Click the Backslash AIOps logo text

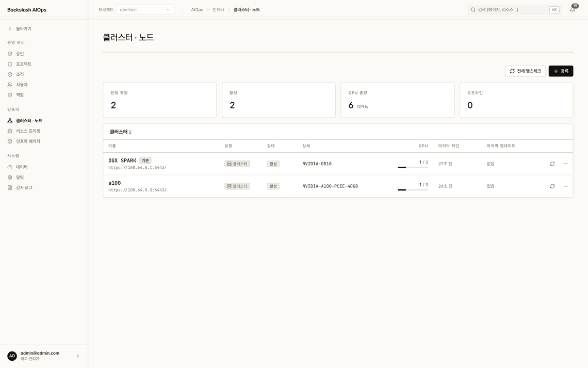(27, 10)
